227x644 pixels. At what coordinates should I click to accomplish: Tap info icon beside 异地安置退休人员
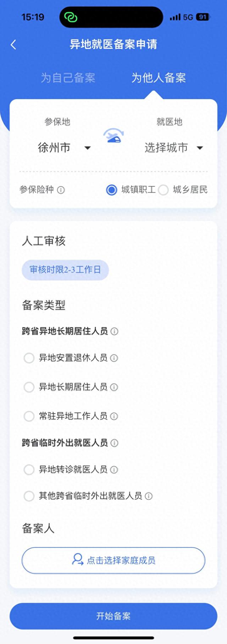[x=114, y=358]
